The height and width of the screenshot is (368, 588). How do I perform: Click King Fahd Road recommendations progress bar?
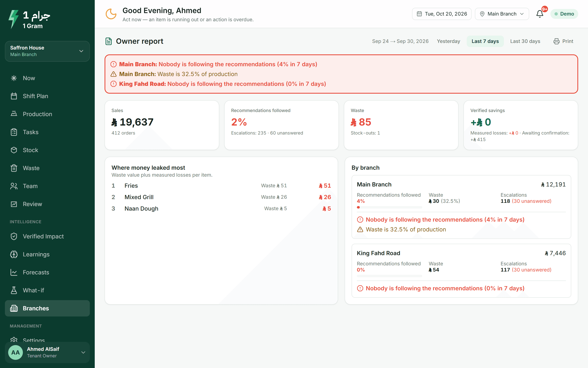pyautogui.click(x=390, y=276)
